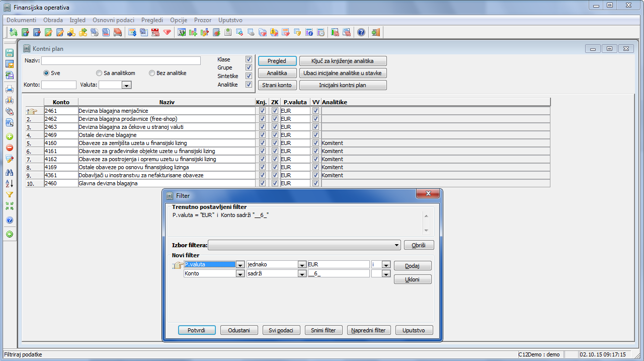
Task: Click the blue help question mark in toolbar
Action: (x=361, y=33)
